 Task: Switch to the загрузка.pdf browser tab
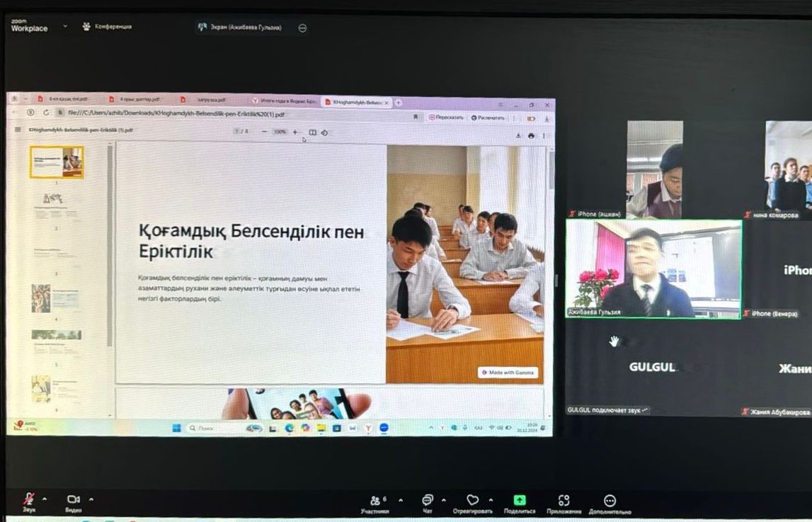pyautogui.click(x=207, y=99)
